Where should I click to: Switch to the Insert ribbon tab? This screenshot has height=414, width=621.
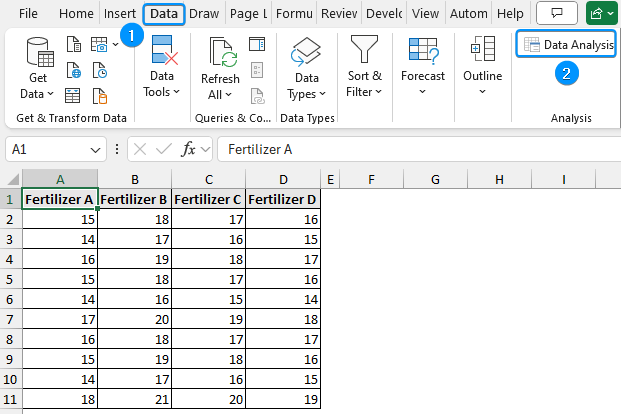tap(119, 14)
